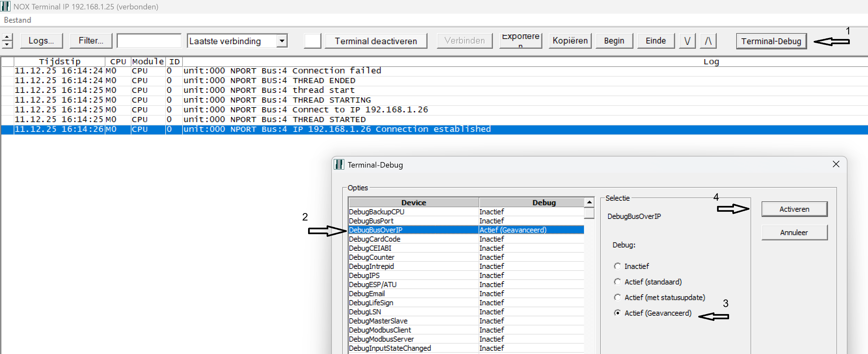Click the spinner down arrow in toolbar
This screenshot has height=354, width=868.
click(x=7, y=44)
